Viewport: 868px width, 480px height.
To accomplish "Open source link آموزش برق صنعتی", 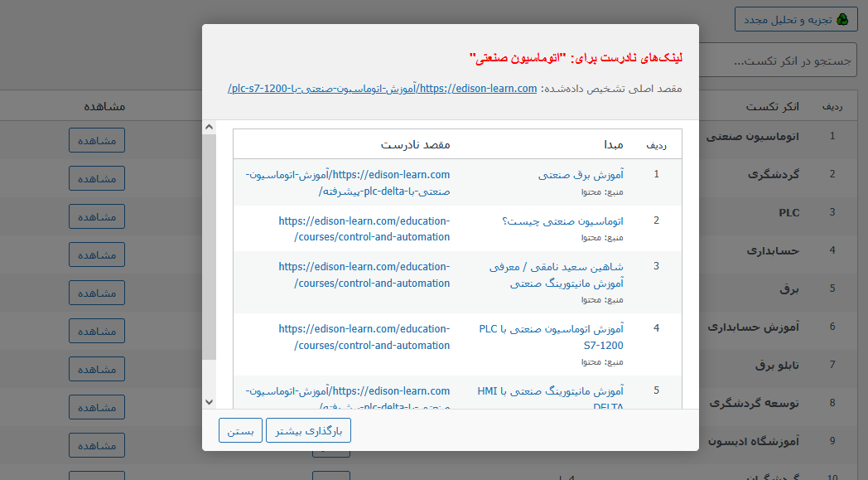I will tap(581, 175).
